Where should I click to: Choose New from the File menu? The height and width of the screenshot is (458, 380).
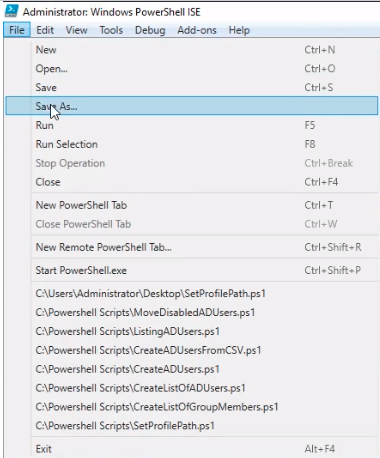(x=192, y=50)
